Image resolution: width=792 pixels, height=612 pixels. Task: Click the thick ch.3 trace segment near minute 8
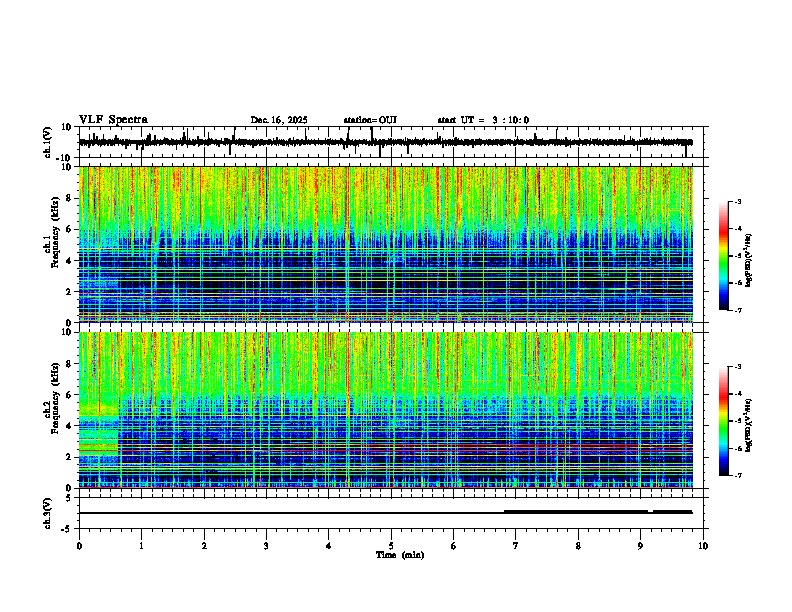(576, 512)
